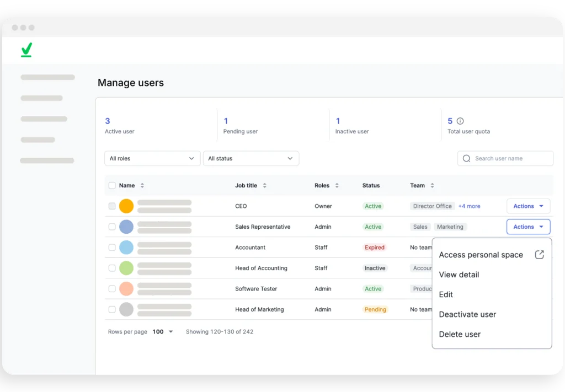Click the info icon beside total user quota
The width and height of the screenshot is (565, 392).
460,121
